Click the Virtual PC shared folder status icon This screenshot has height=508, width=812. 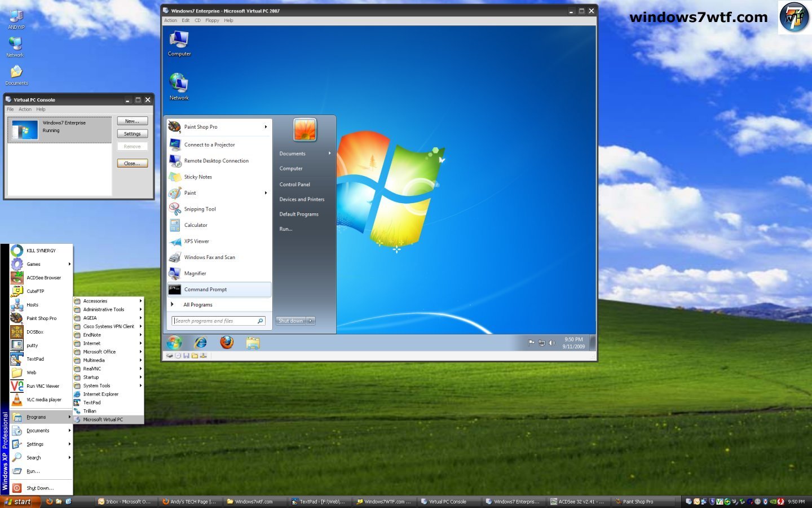[195, 356]
